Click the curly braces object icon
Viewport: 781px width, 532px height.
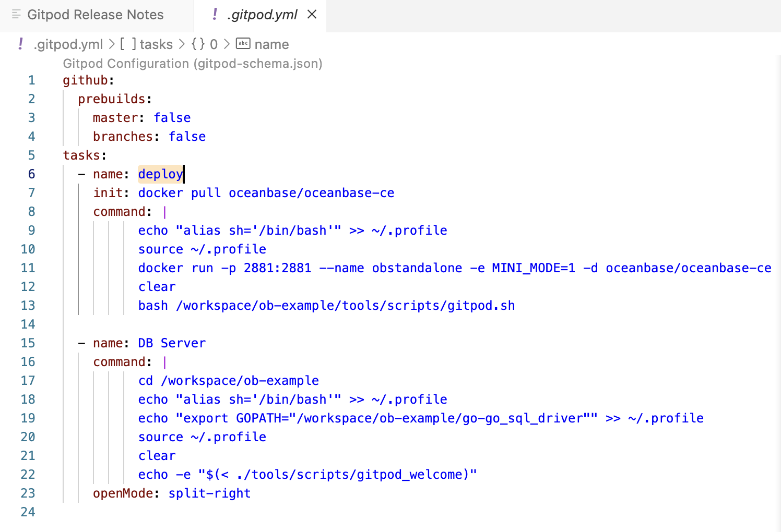[x=198, y=44]
